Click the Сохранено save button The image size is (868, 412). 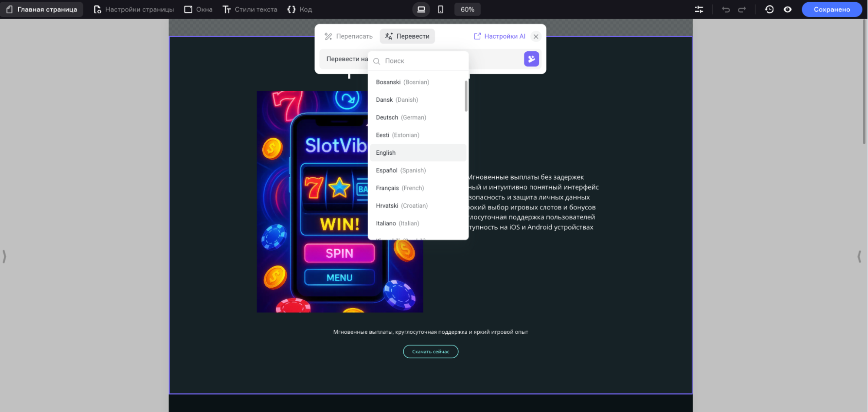[x=832, y=9]
